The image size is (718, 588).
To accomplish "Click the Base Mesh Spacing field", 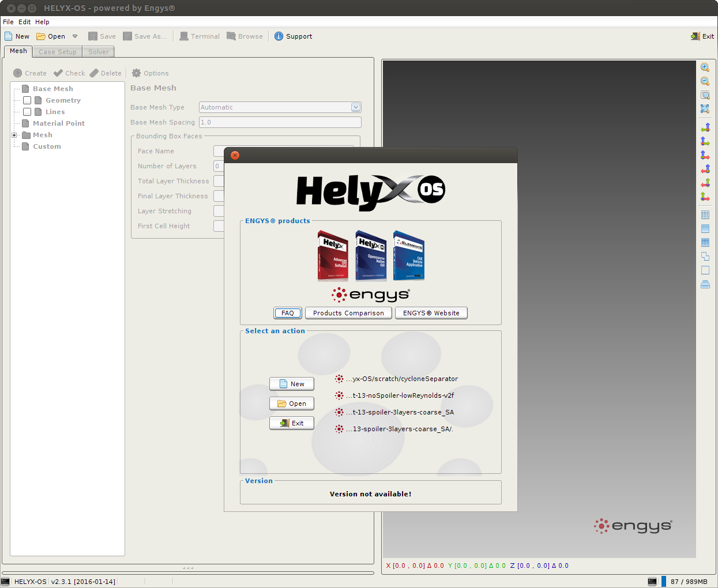I will pyautogui.click(x=280, y=122).
